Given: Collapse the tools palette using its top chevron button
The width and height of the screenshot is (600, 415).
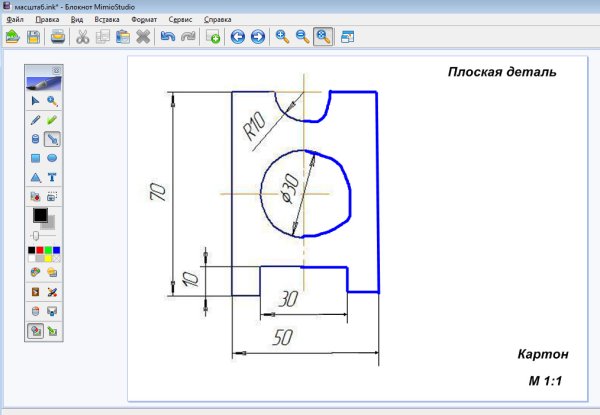Looking at the screenshot, I should [x=56, y=70].
